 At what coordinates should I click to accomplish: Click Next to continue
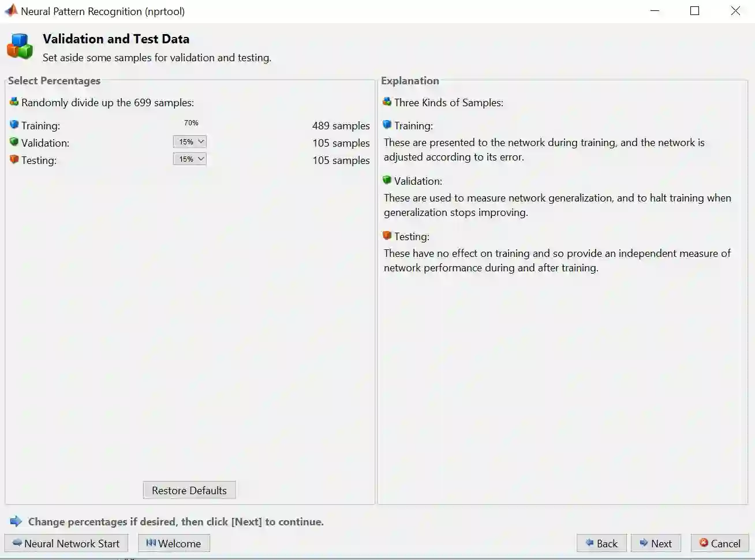(x=656, y=543)
